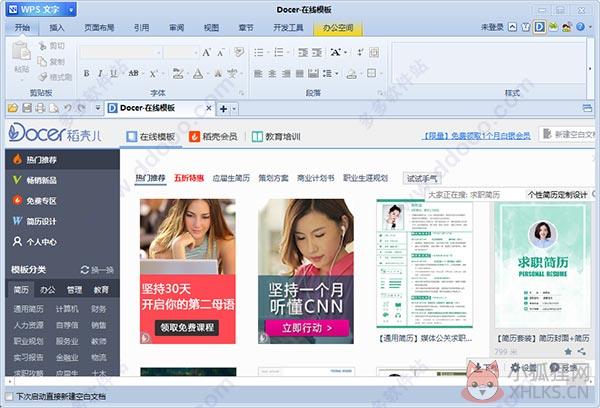Toggle Bold formatting

(86, 73)
